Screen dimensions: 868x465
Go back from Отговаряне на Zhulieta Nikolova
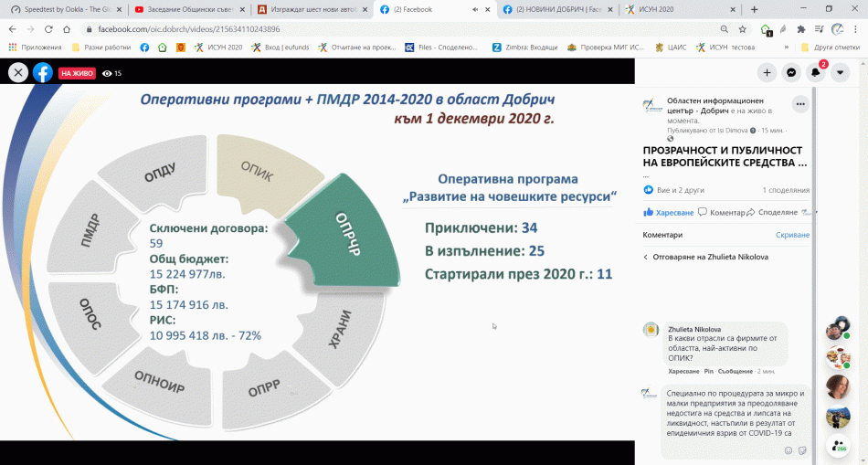click(x=645, y=257)
